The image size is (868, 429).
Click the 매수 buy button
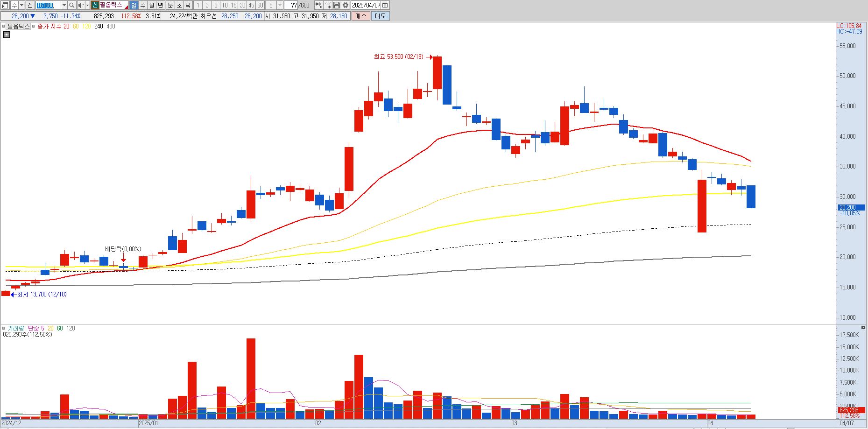(x=360, y=16)
